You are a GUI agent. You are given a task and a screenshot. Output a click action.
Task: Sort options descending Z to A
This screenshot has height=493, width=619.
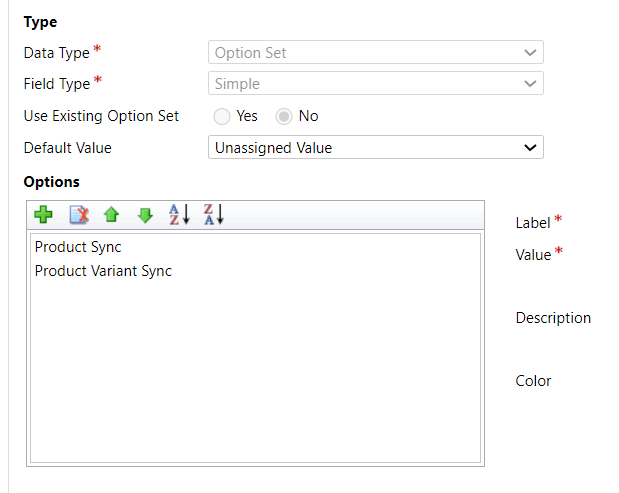tap(214, 214)
